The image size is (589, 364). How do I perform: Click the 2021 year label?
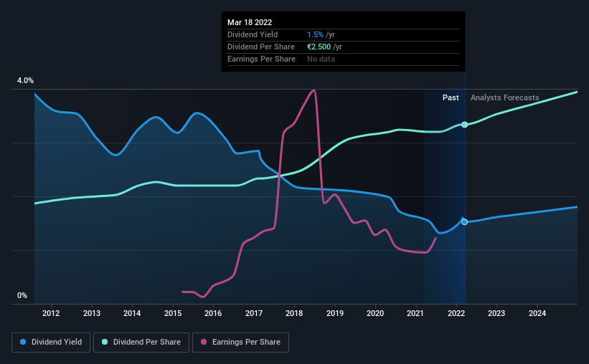click(415, 313)
